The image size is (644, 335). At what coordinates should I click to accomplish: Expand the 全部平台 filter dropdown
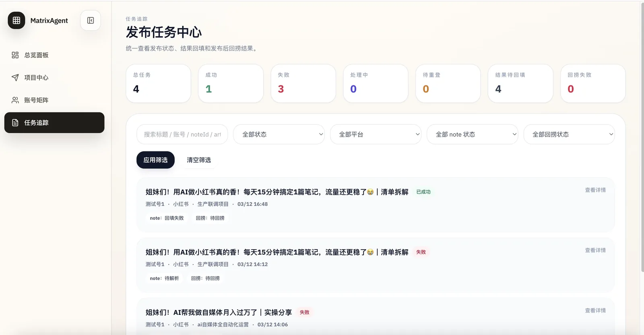(376, 134)
